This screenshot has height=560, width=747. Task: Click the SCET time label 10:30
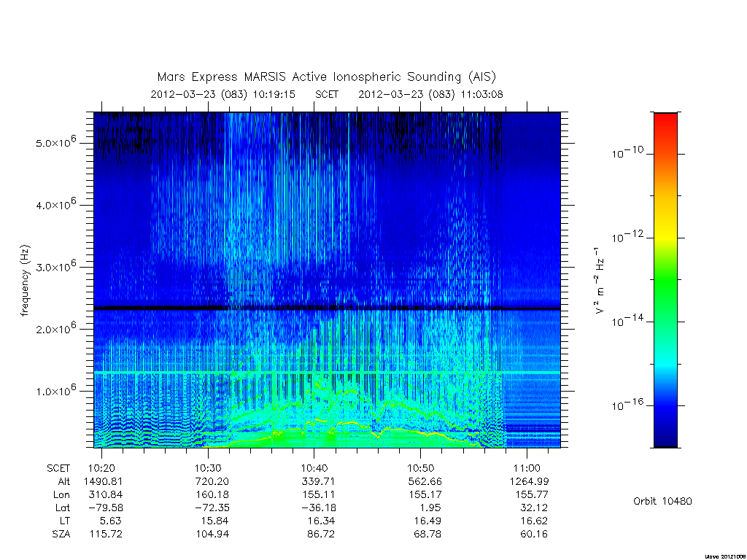208,468
